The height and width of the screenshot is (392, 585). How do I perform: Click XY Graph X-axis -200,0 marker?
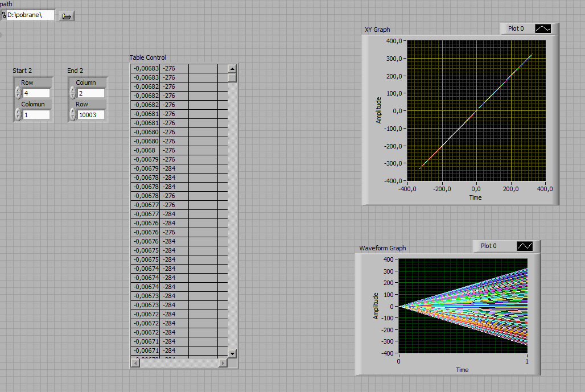pyautogui.click(x=442, y=189)
